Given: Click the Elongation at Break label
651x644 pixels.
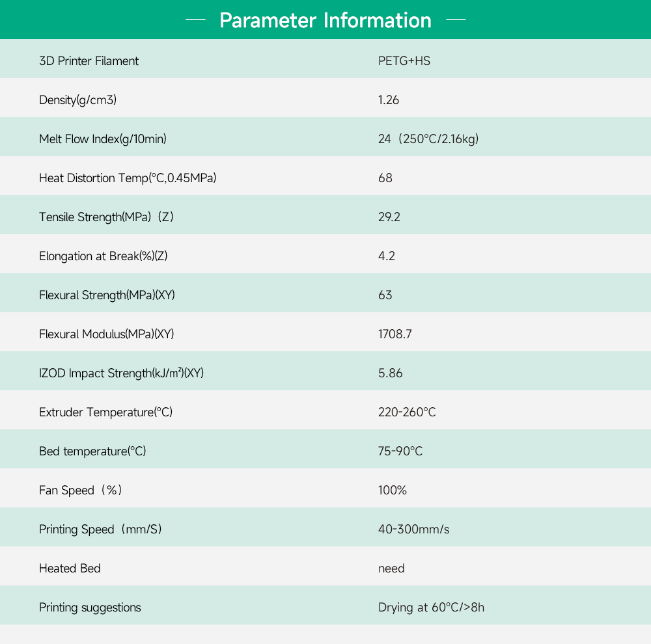Looking at the screenshot, I should [103, 256].
